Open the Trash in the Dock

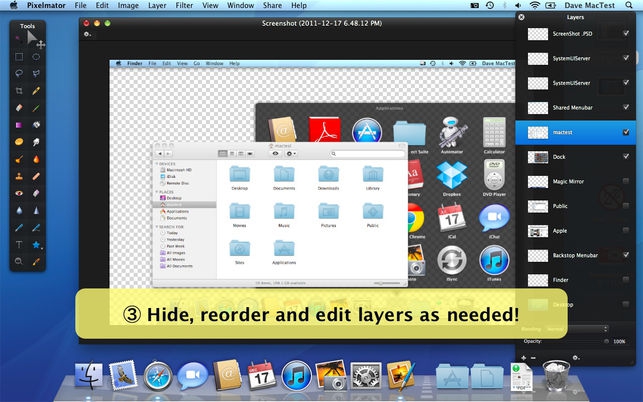click(556, 375)
